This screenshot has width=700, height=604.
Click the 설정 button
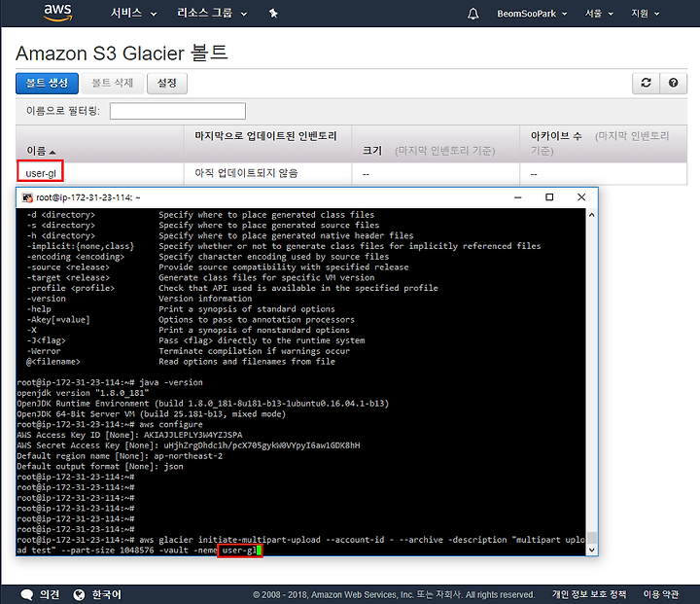167,84
